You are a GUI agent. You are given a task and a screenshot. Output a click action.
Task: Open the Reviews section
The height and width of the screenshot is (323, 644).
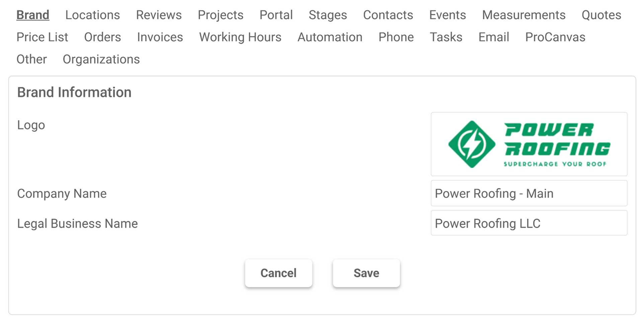tap(159, 15)
